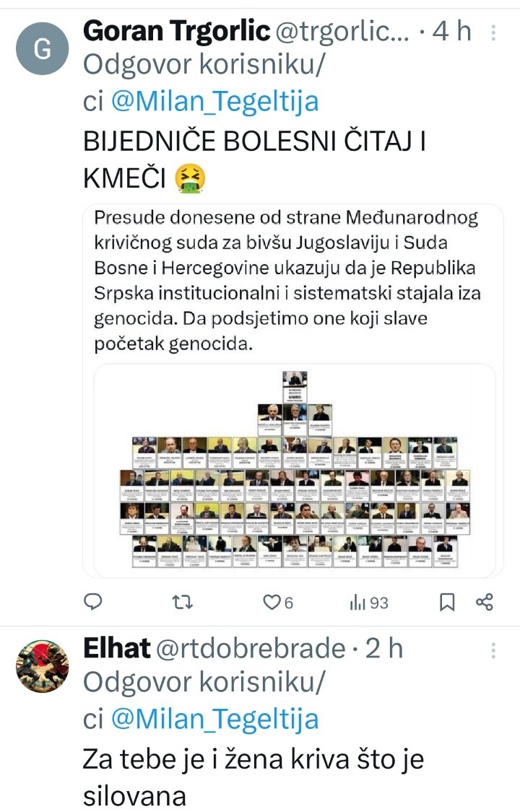Open Goran Trgorlic display name

pyautogui.click(x=177, y=31)
